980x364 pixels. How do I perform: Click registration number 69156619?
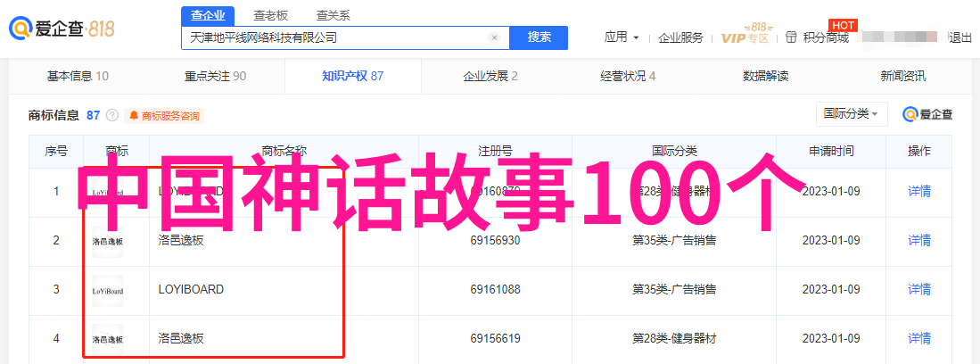point(496,339)
